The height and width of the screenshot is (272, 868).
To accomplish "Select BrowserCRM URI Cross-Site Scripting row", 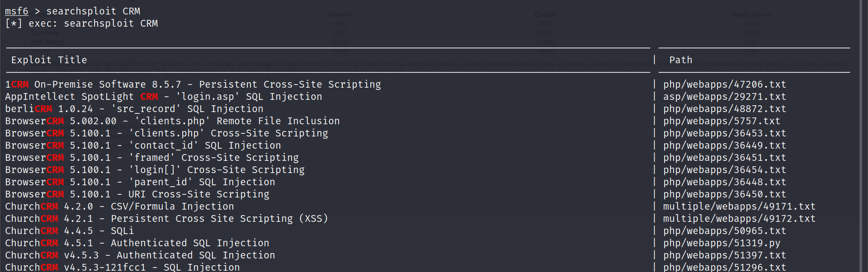I will click(137, 194).
